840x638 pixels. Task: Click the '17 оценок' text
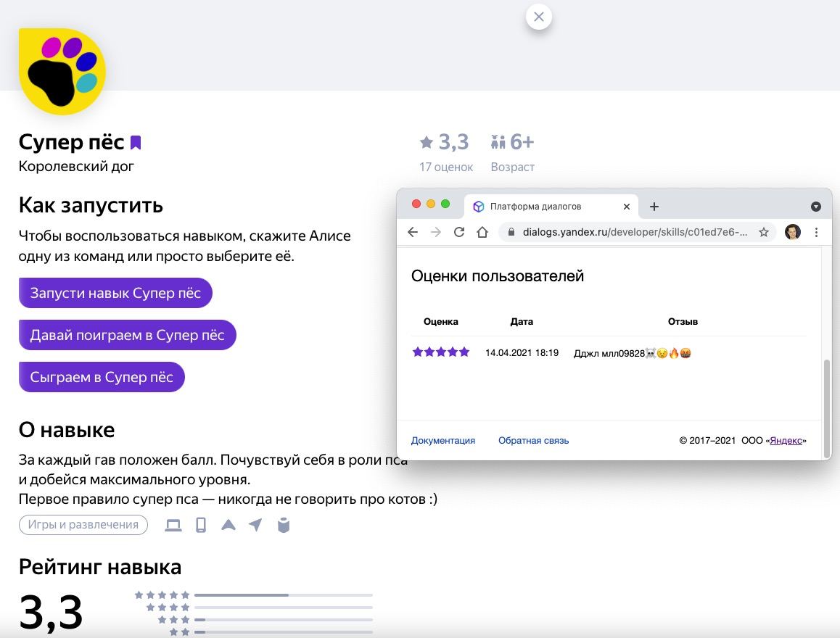point(445,167)
